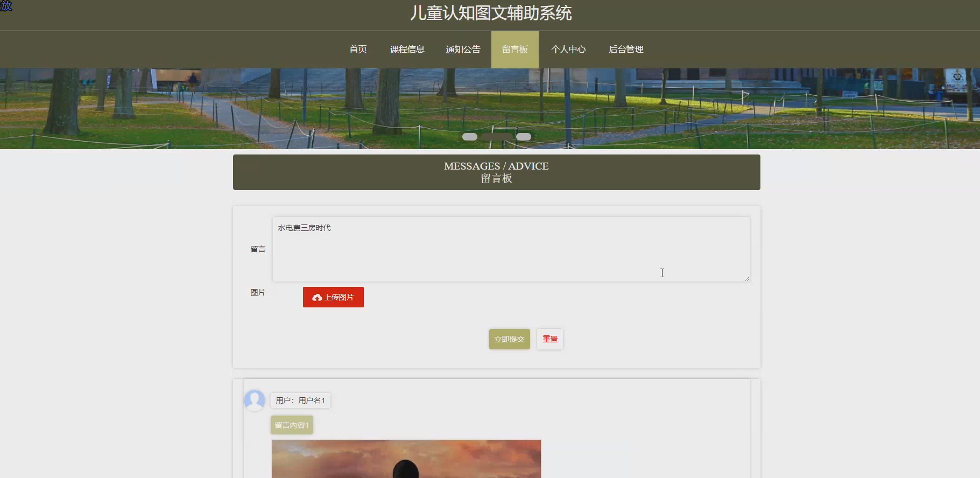Click the text area resize handle corner

(x=746, y=278)
